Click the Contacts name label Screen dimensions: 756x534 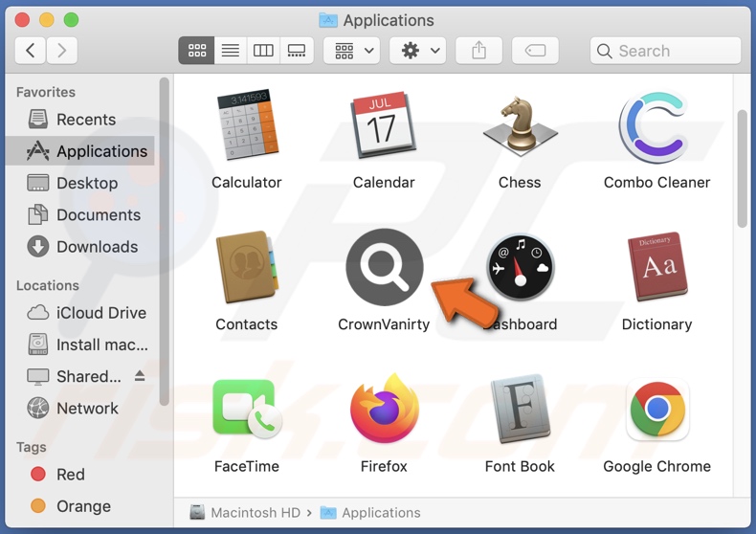click(246, 324)
